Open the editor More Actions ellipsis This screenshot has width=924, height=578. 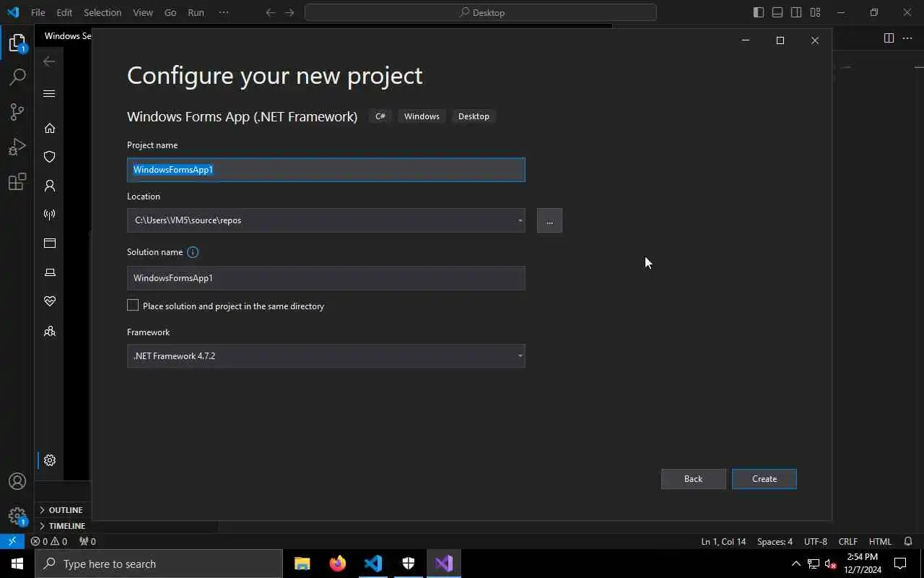[x=908, y=38]
